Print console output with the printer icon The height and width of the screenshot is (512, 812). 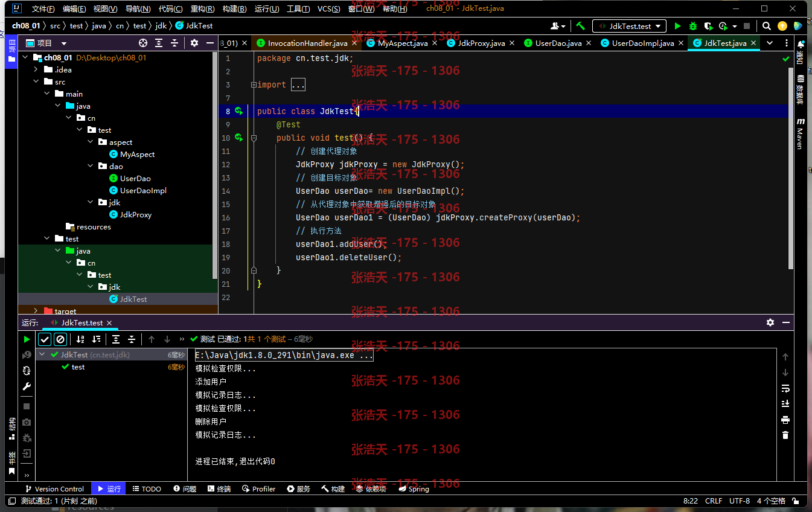pyautogui.click(x=785, y=420)
